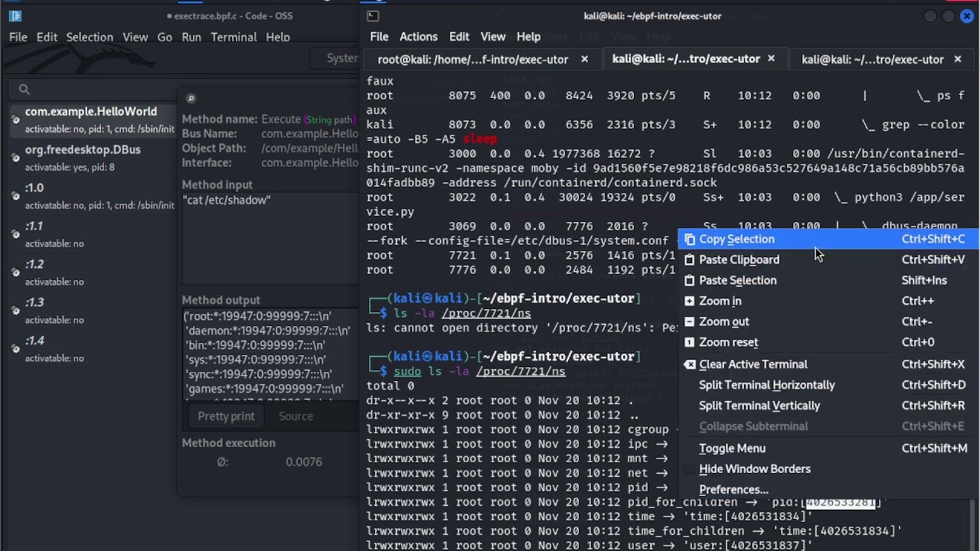
Task: Close the middle kali@kali tab
Action: point(771,59)
